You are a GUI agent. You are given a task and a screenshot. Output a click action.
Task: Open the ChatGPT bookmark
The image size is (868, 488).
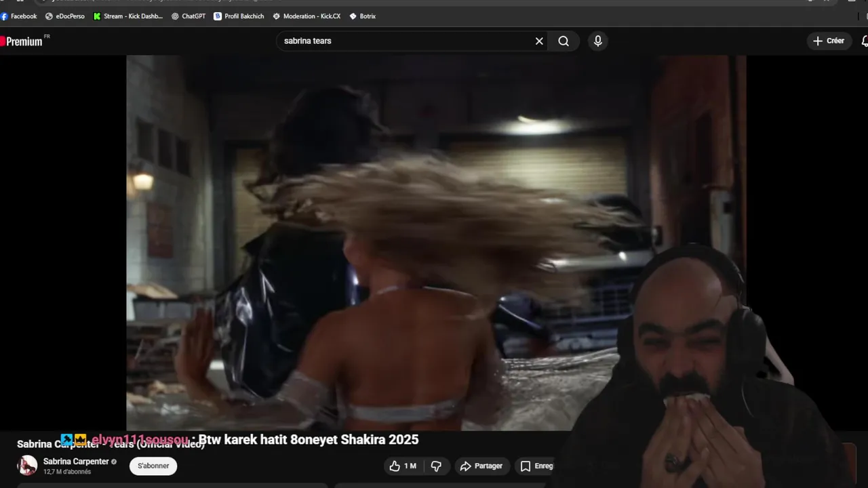(x=188, y=16)
